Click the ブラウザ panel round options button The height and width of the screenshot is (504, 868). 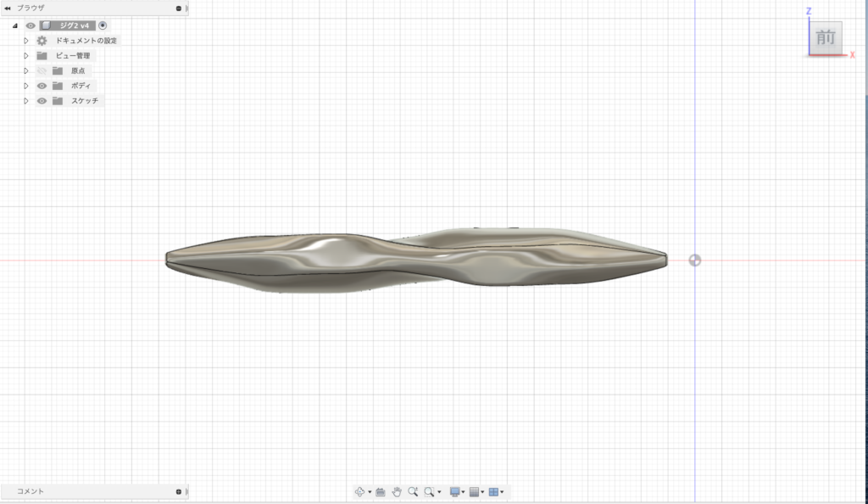pyautogui.click(x=178, y=8)
